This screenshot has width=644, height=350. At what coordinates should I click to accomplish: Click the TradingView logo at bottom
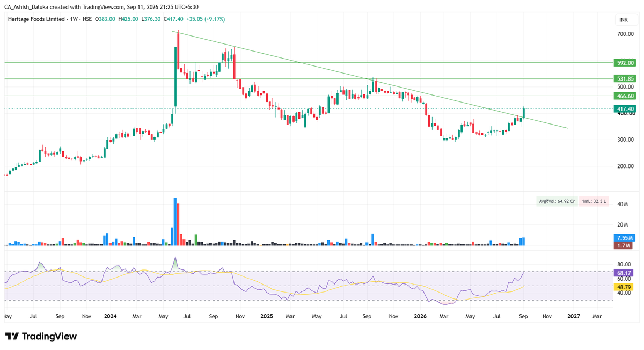tap(41, 337)
